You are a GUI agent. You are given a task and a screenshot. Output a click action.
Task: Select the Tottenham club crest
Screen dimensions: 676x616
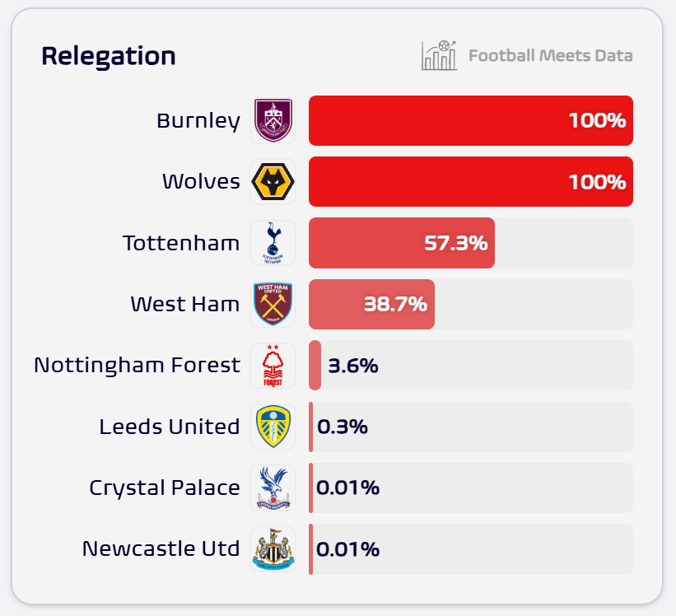(273, 243)
